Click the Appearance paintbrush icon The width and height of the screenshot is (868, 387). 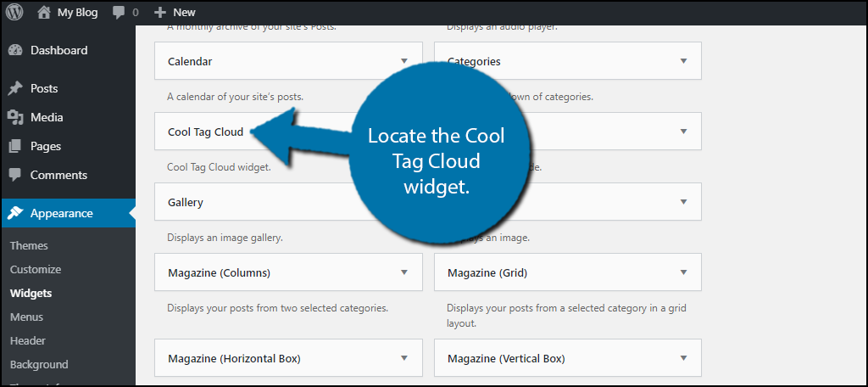click(15, 214)
